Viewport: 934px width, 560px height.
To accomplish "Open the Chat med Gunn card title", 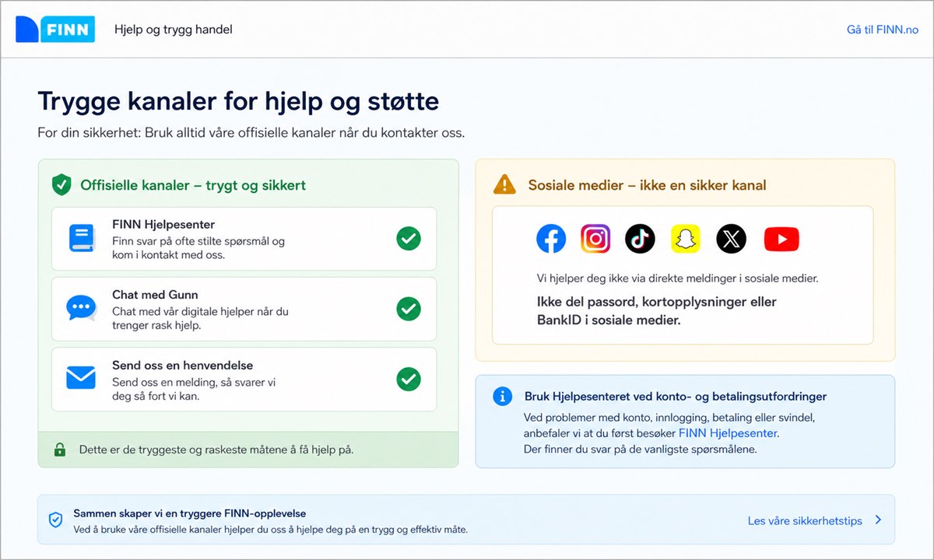I will 155,295.
